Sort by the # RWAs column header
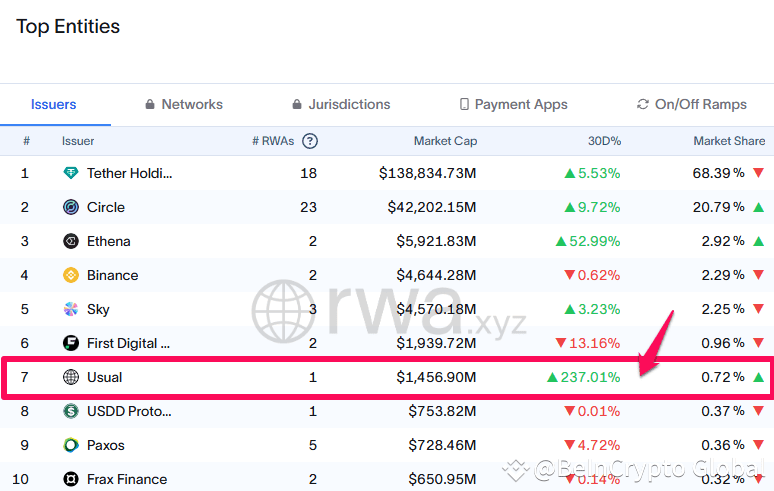This screenshot has height=491, width=774. coord(273,141)
